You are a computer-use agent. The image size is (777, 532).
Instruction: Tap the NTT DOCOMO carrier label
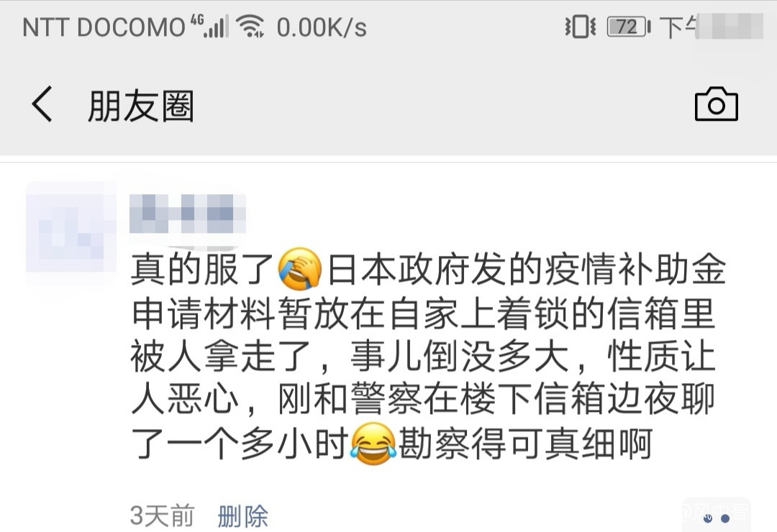pos(104,27)
